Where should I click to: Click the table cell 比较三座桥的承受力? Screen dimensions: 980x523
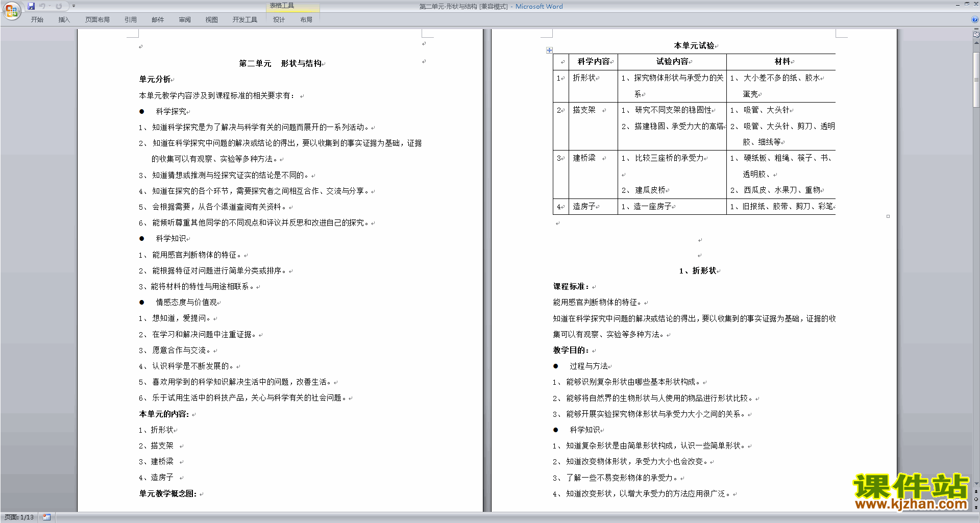669,158
